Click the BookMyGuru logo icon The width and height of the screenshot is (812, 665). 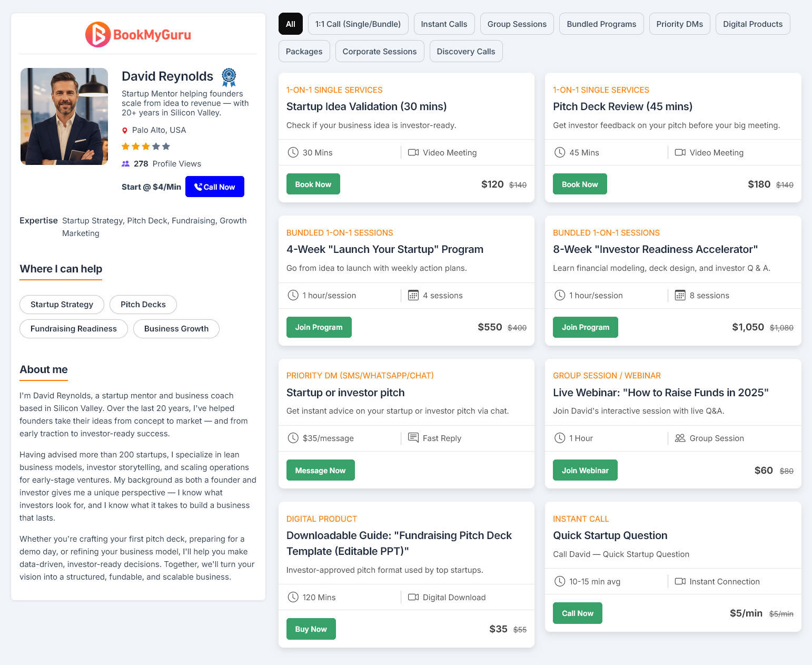point(98,35)
